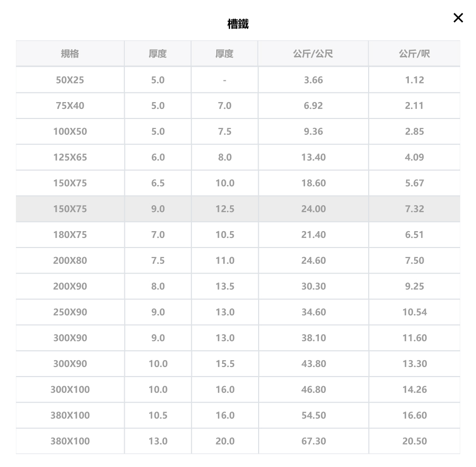Click the 槽鐵 title heading
The image size is (476, 467).
tap(238, 24)
